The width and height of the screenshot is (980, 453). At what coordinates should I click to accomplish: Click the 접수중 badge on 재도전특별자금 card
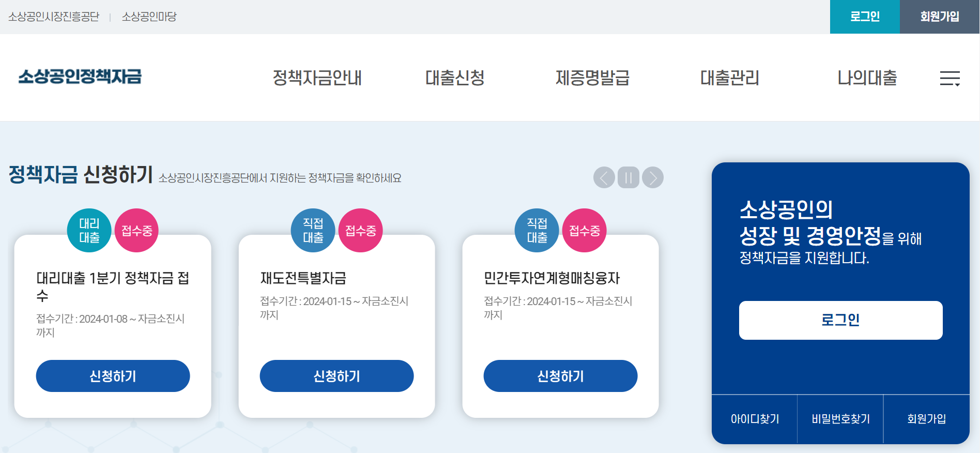[x=361, y=231]
